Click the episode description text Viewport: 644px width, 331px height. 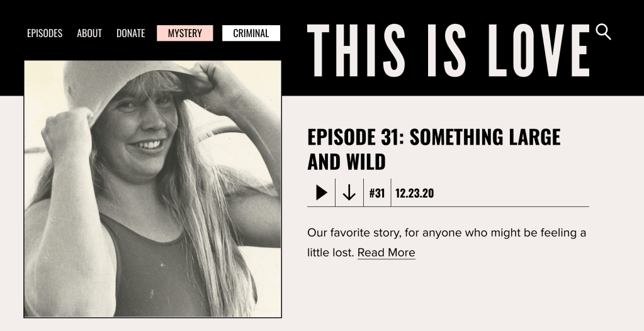pyautogui.click(x=446, y=243)
